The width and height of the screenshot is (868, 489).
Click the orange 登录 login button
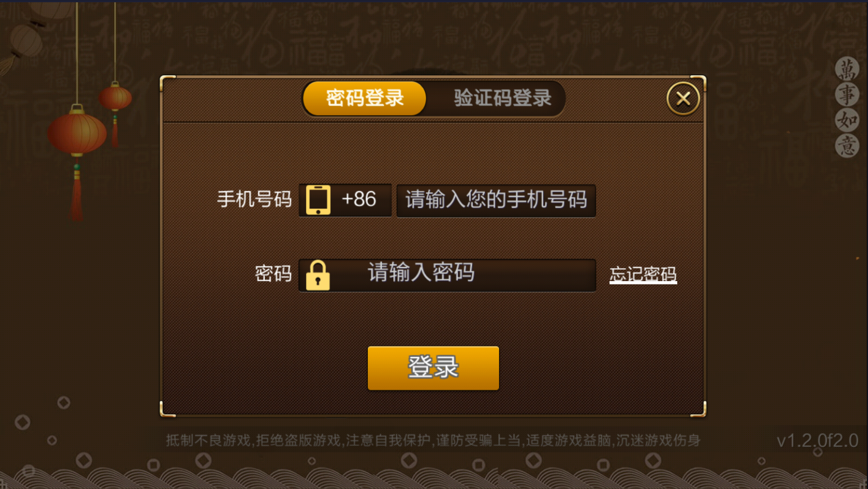(x=433, y=368)
